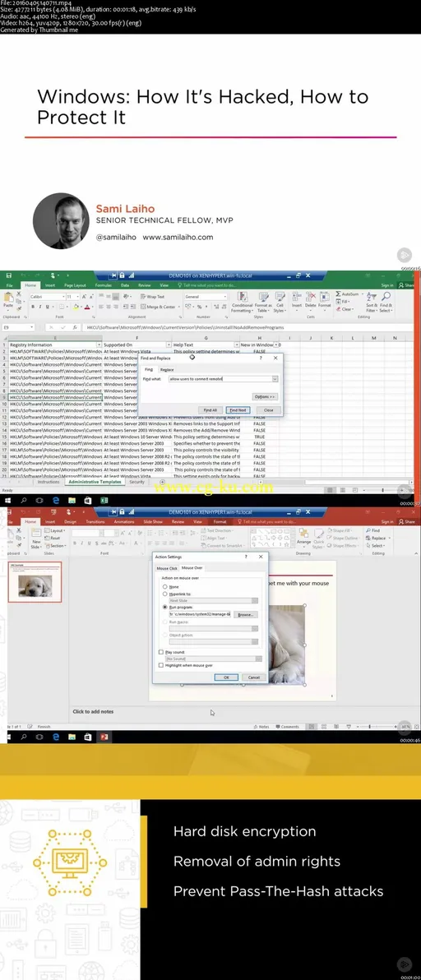Toggle Underline in the Excel ribbon
The image size is (421, 980).
[48, 307]
